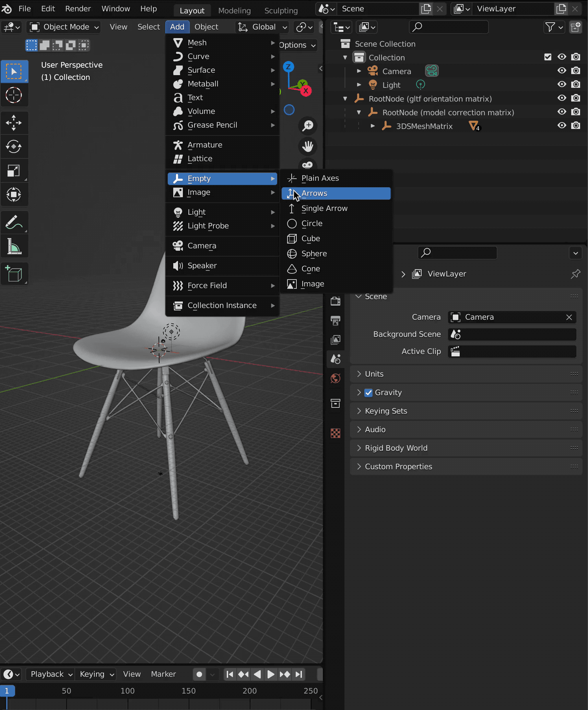The height and width of the screenshot is (710, 588).
Task: Choose Armature in Add menu
Action: (222, 145)
